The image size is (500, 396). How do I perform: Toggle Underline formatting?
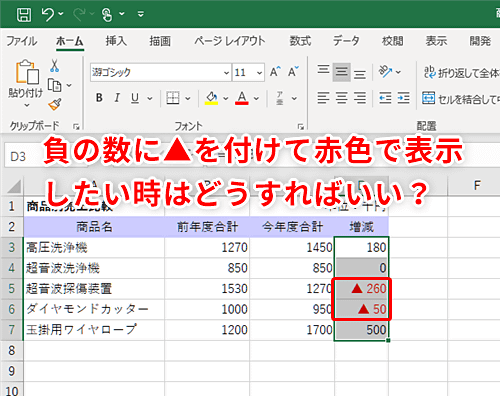click(135, 98)
